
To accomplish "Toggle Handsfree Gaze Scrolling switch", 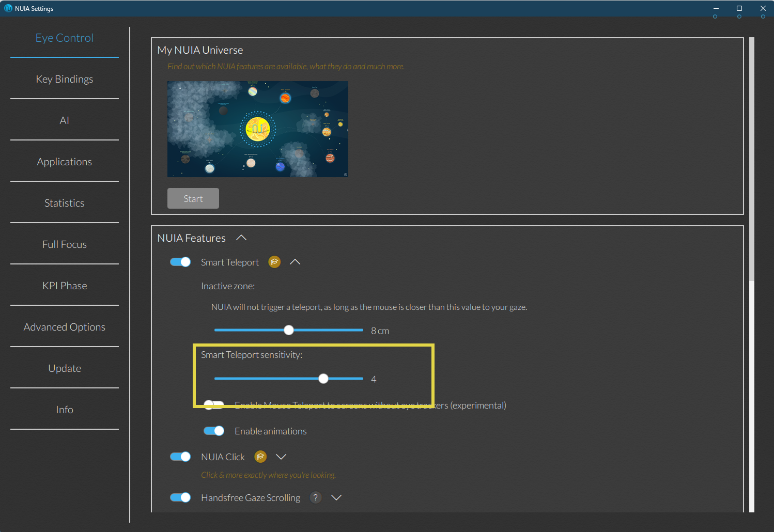I will tap(180, 497).
